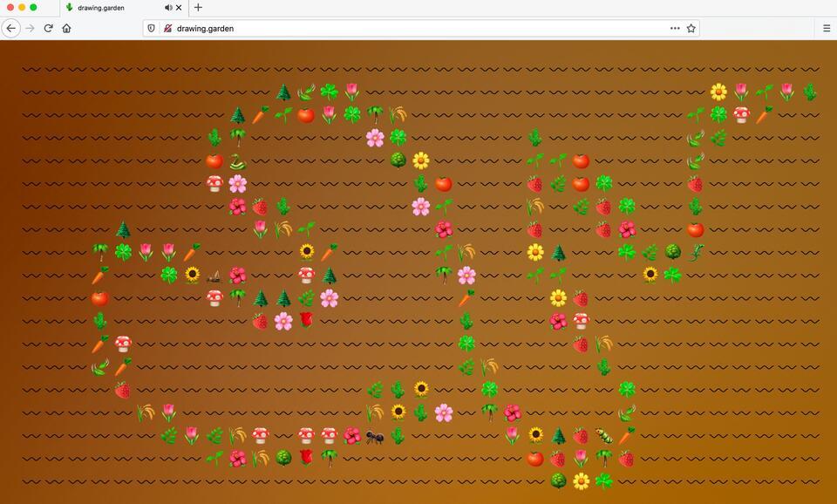The height and width of the screenshot is (504, 837).
Task: Open the page actions three-dot menu
Action: click(x=674, y=28)
